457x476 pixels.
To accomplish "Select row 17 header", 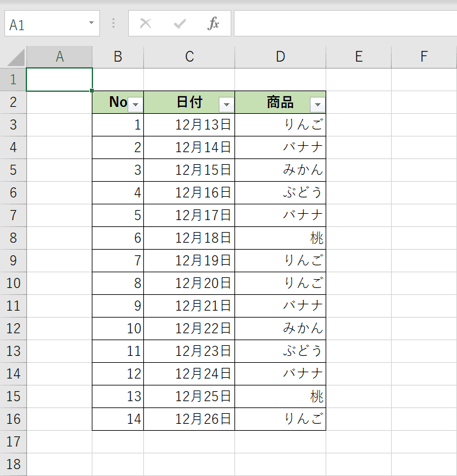I will tap(13, 441).
